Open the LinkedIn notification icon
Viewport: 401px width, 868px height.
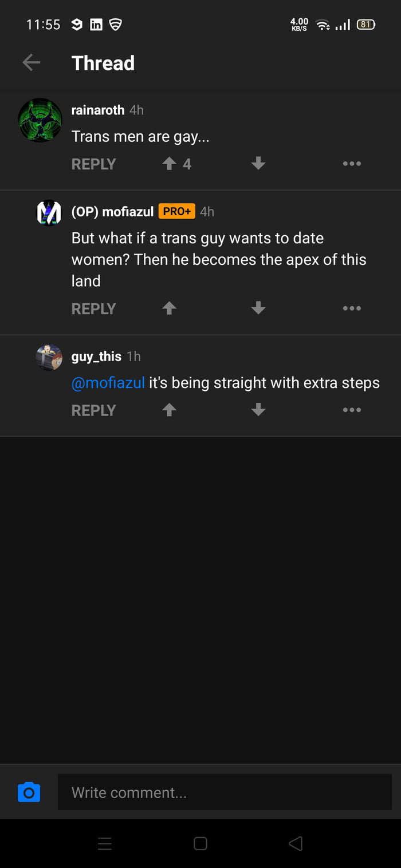click(x=96, y=24)
